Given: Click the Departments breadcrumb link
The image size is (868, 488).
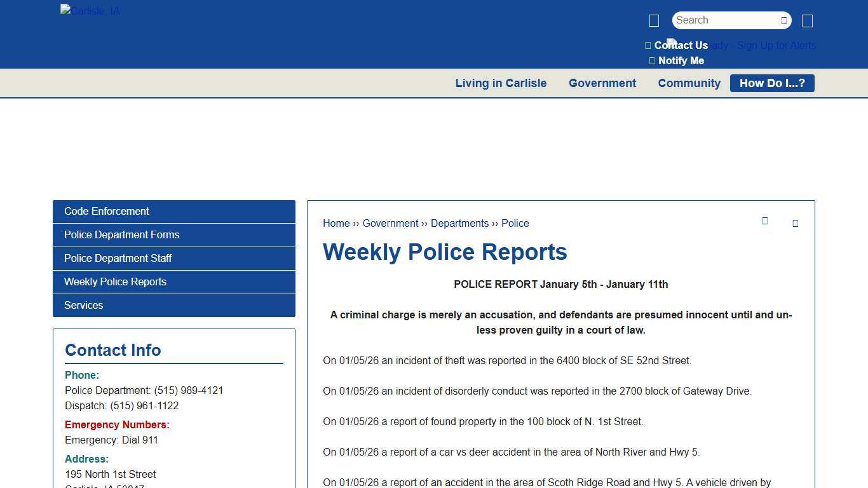Looking at the screenshot, I should click(460, 223).
